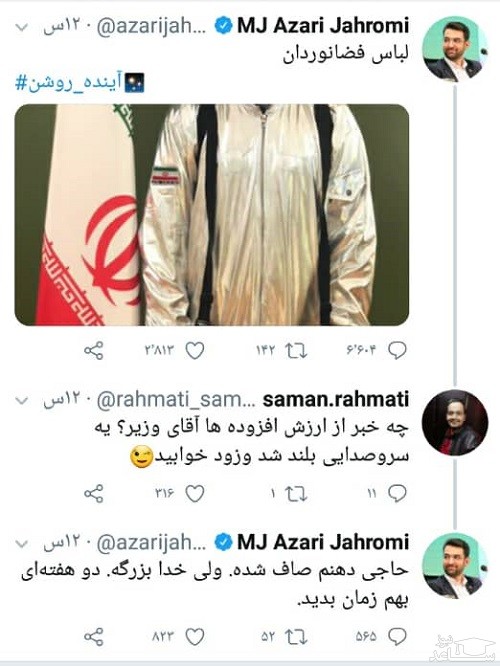The width and height of the screenshot is (500, 666).
Task: Open replies to saman.rahmati's tweet
Action: [398, 494]
